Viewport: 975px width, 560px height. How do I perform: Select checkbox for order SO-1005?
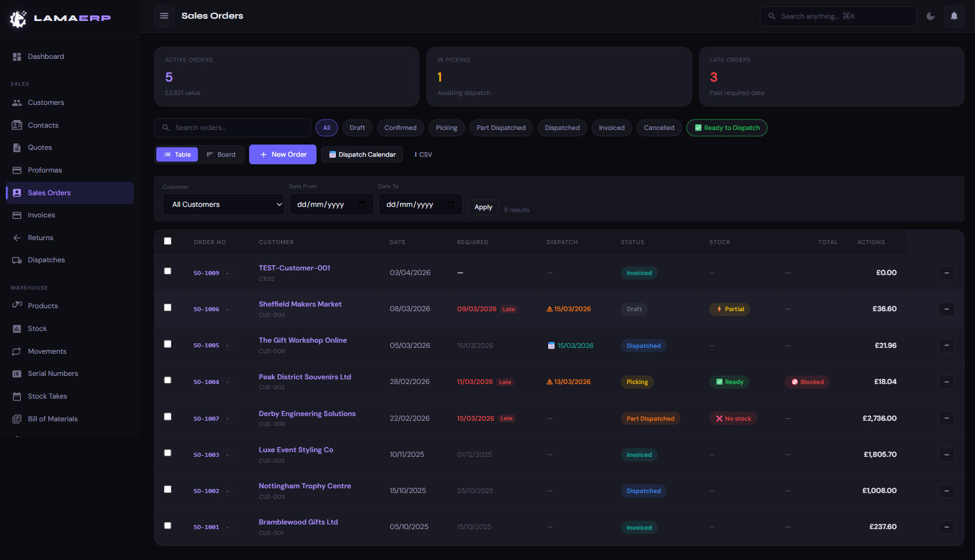168,344
